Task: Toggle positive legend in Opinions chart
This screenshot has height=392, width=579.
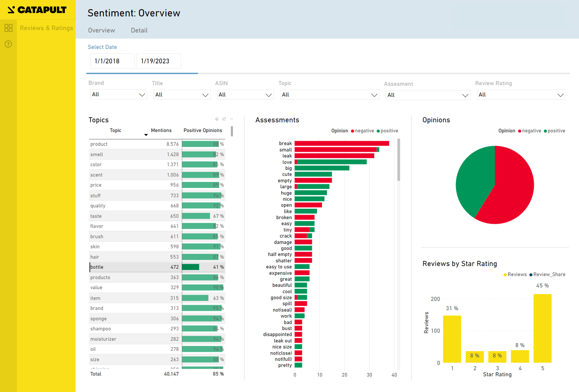Action: [545, 131]
